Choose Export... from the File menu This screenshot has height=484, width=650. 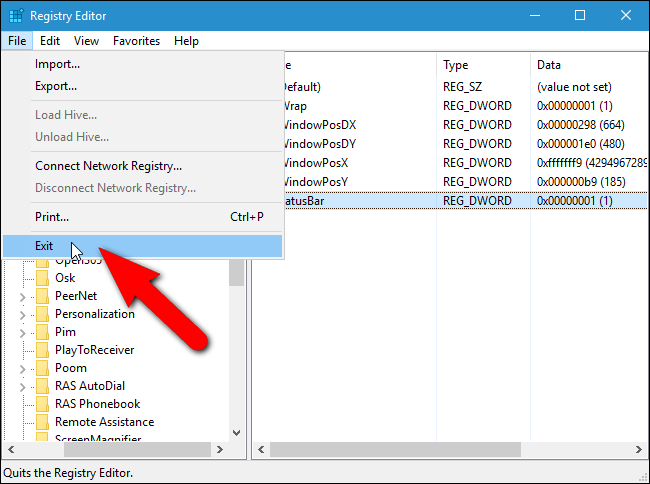click(x=142, y=86)
